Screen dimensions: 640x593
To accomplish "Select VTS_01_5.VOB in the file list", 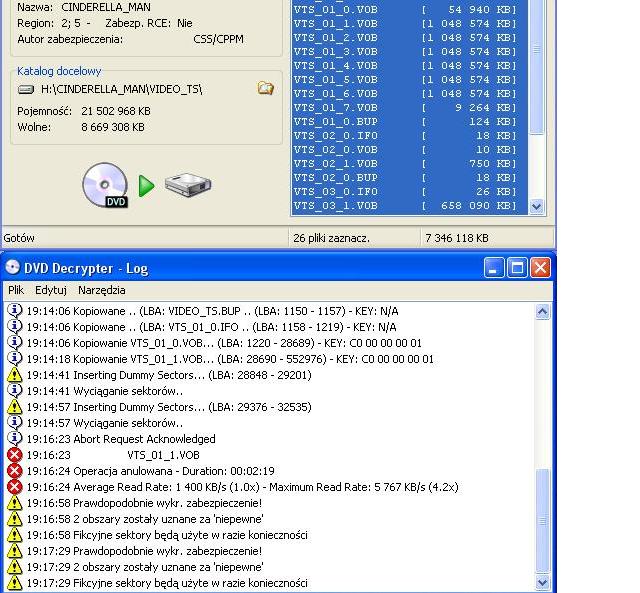I will 409,80.
